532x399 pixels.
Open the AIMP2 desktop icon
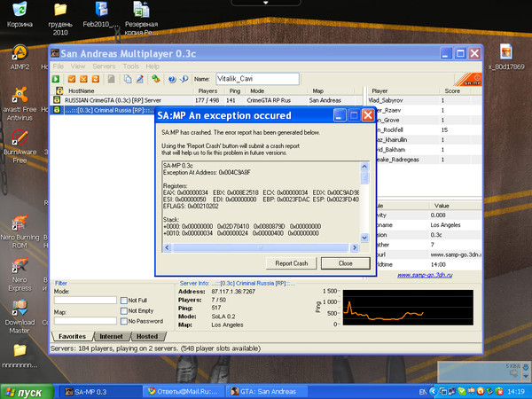click(19, 51)
